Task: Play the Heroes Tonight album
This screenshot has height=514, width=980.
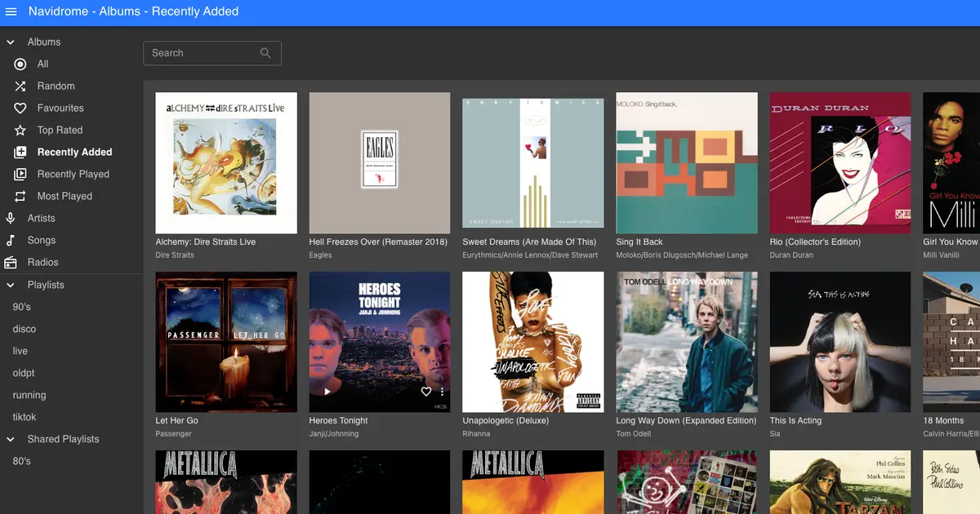Action: [x=327, y=392]
